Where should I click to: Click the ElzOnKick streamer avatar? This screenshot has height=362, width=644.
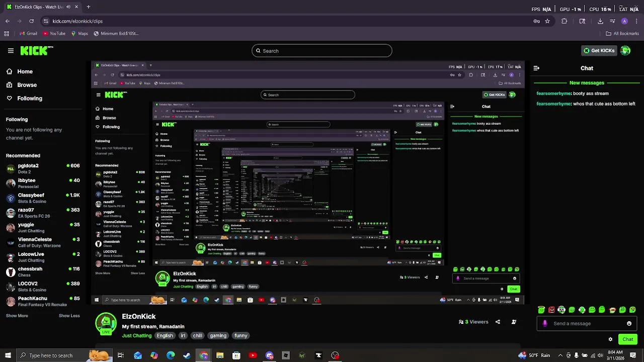click(106, 324)
